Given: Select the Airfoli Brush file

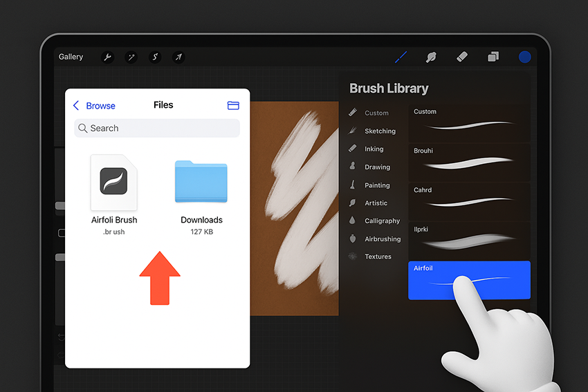Looking at the screenshot, I should (114, 183).
